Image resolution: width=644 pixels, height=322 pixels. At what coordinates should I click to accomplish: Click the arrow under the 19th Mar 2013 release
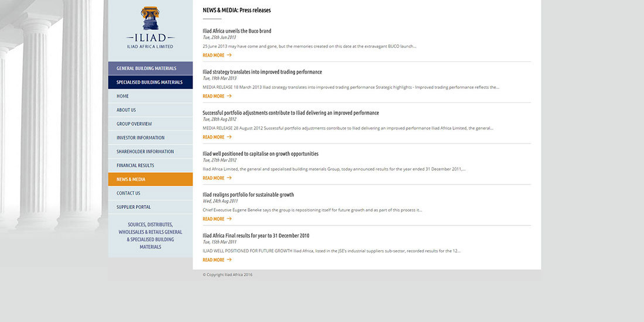click(229, 97)
